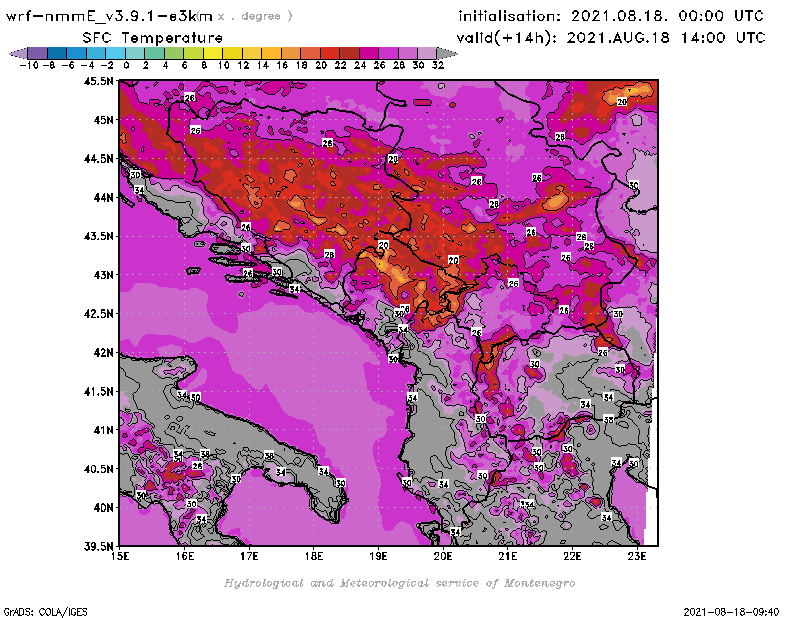Click the Hydrological and Meteorological service caption
The image size is (800, 618).
pos(399,583)
